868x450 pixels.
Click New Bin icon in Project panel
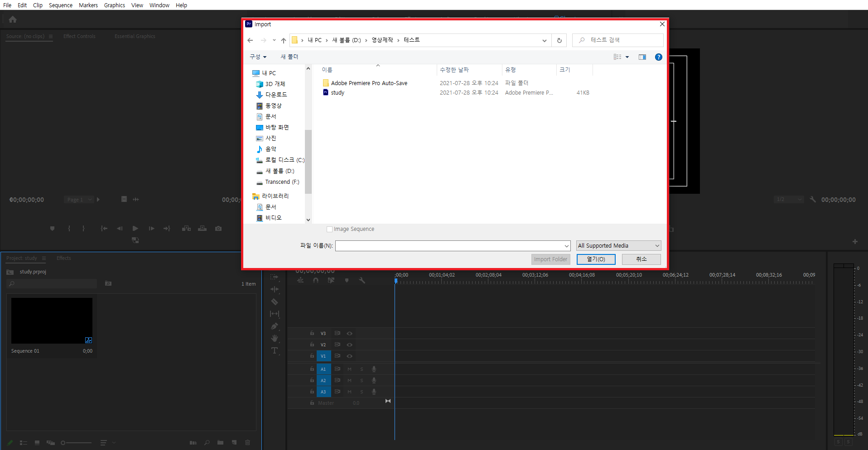click(220, 443)
